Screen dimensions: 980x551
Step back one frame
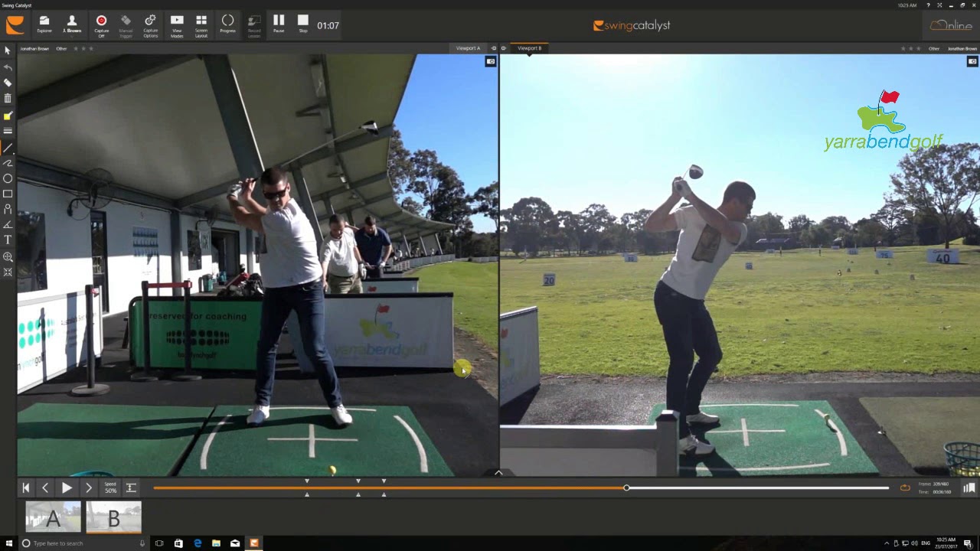coord(45,487)
